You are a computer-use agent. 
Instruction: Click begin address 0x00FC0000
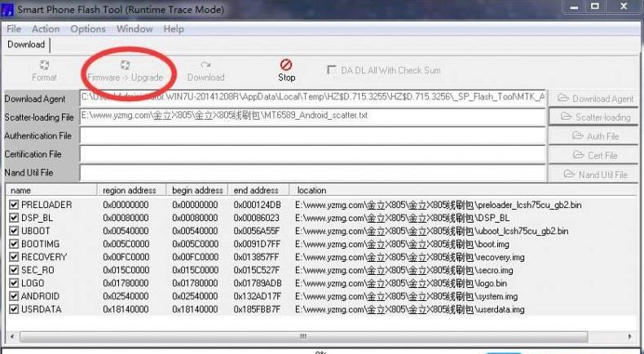coord(195,258)
